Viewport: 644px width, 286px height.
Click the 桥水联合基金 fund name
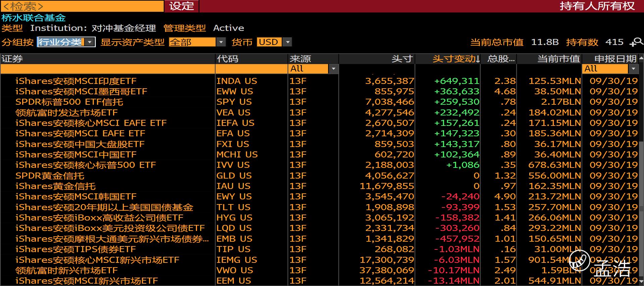34,18
